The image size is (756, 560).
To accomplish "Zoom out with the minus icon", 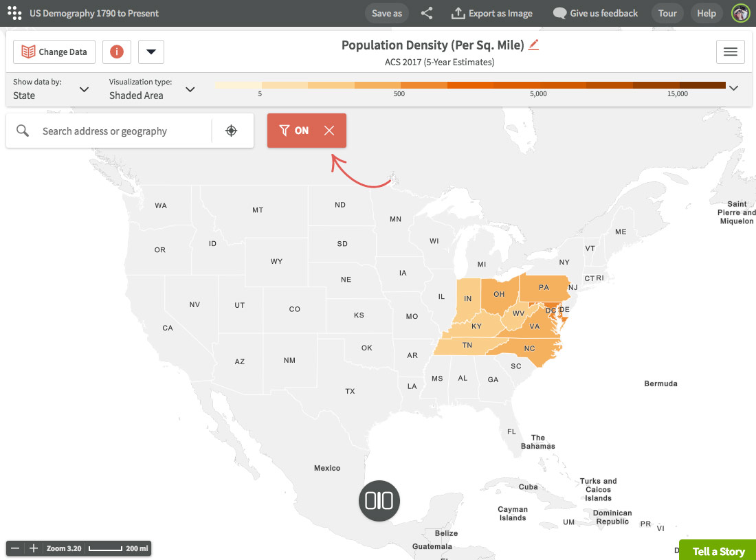I will tap(15, 548).
